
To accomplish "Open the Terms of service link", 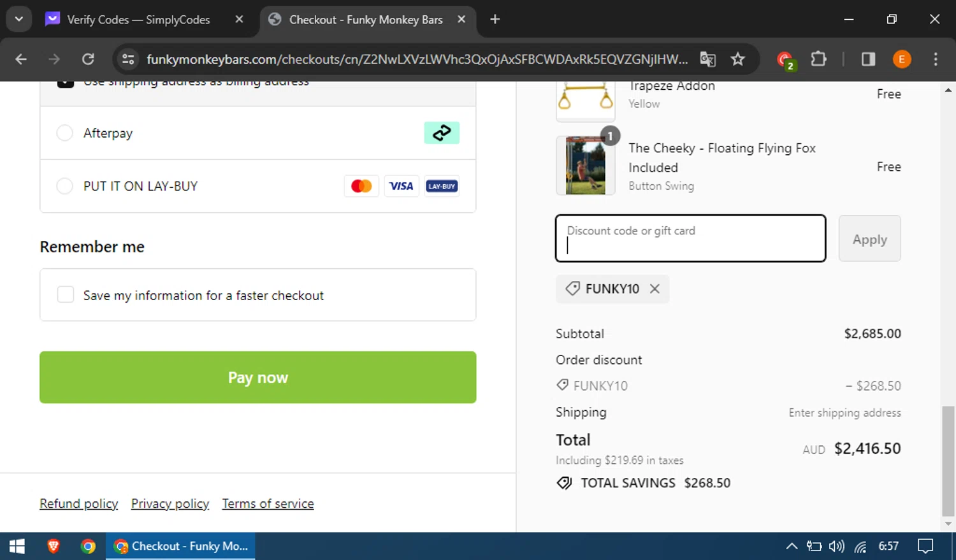I will [x=268, y=503].
